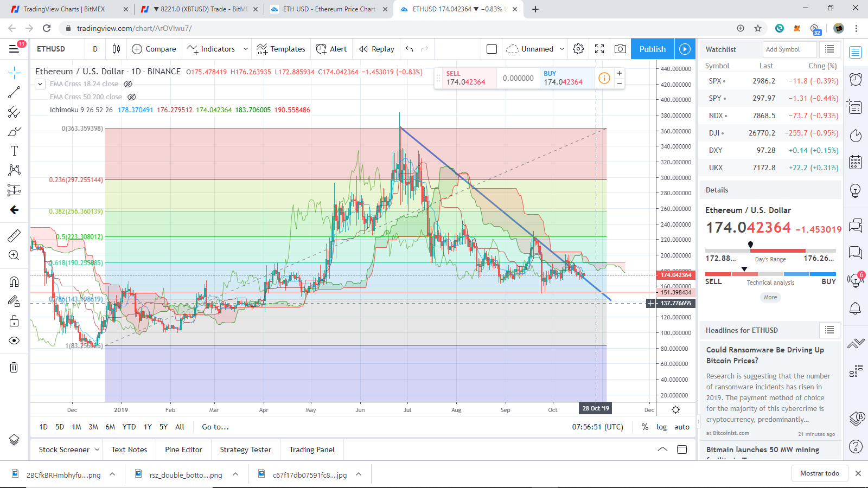
Task: Select the 6M date range
Action: pos(110,427)
